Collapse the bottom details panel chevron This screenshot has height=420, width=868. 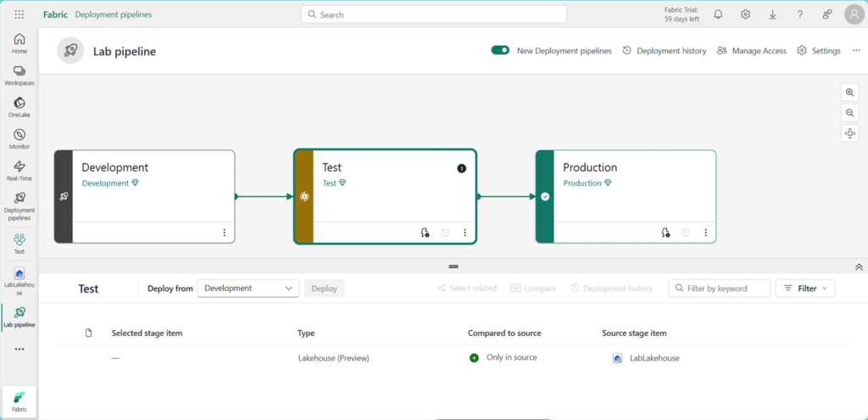coord(859,266)
